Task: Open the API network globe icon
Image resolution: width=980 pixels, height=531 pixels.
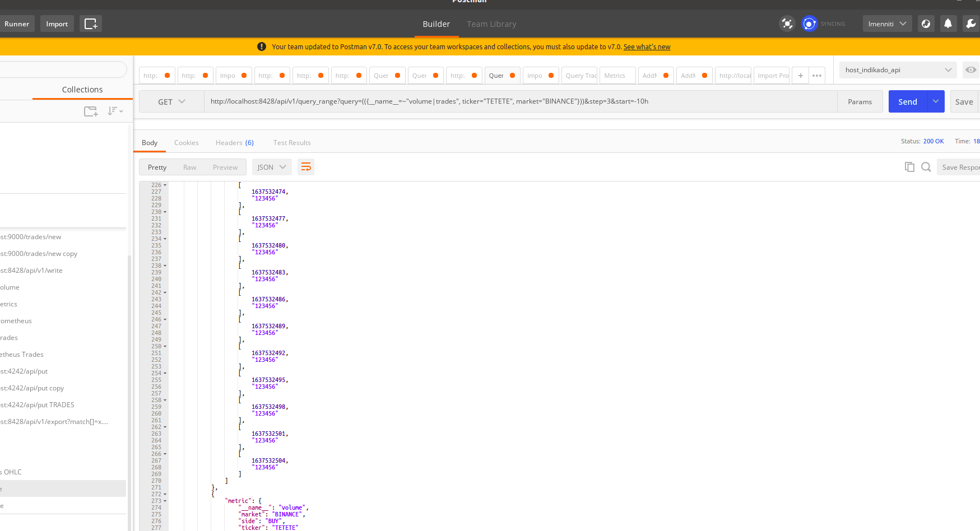Action: (926, 24)
